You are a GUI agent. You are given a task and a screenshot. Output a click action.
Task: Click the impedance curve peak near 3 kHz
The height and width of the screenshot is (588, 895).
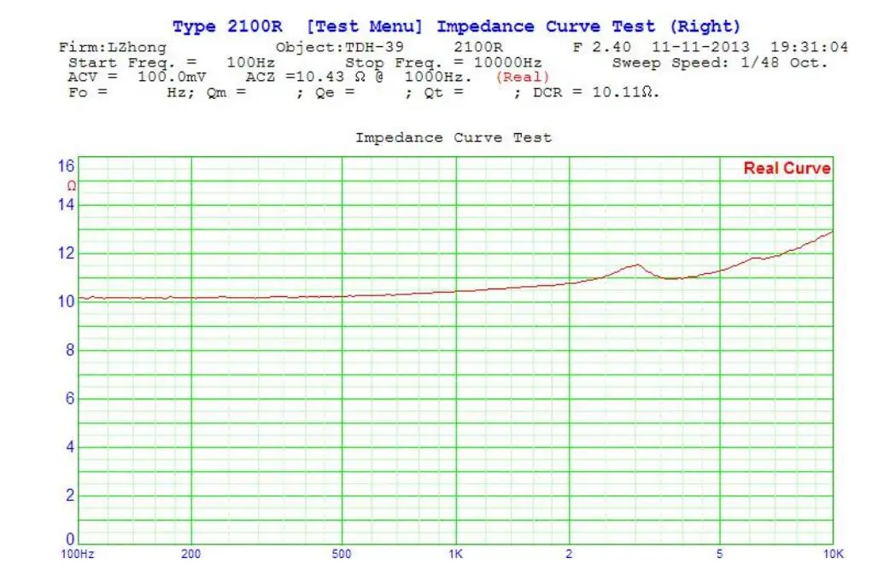coord(637,265)
